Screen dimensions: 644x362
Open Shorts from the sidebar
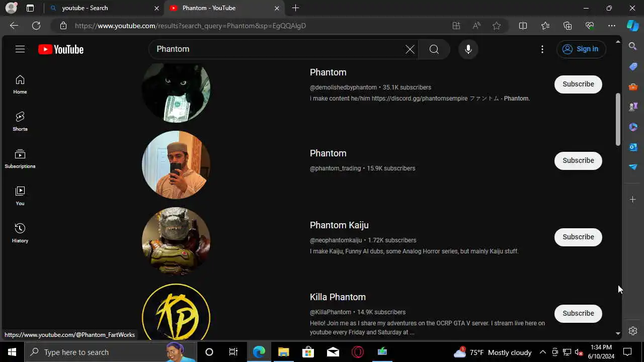coord(20,122)
